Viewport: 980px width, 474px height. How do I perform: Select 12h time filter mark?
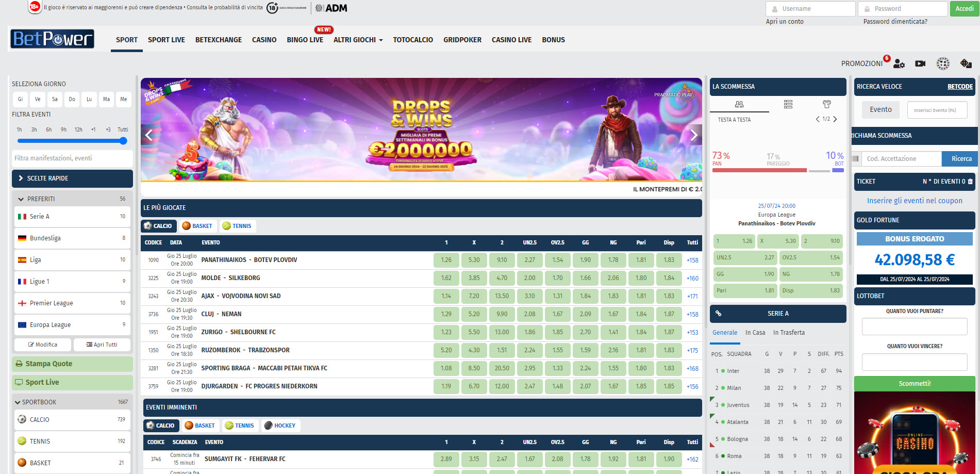[78, 130]
